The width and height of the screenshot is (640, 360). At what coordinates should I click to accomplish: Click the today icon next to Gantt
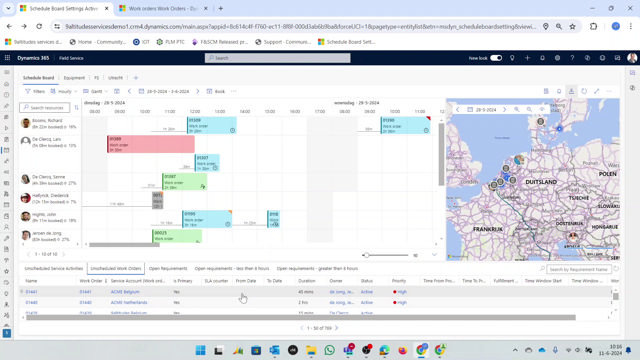pos(117,91)
